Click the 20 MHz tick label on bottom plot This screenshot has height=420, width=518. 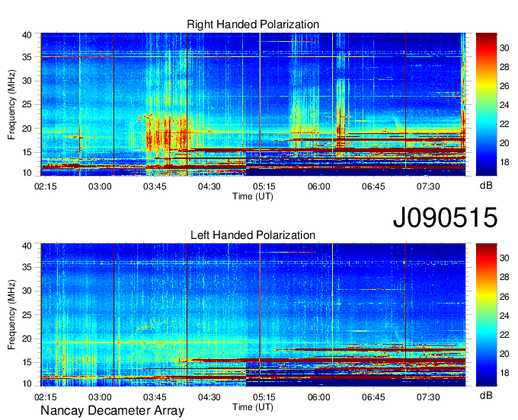tap(27, 339)
